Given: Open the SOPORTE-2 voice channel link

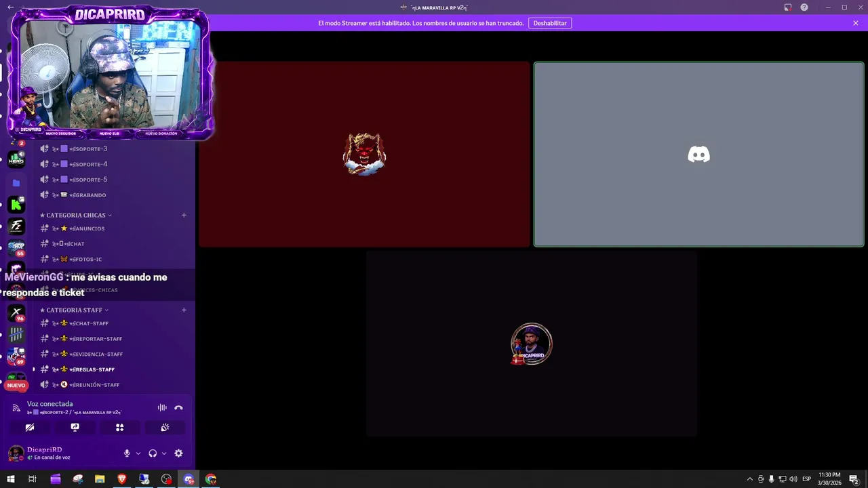Looking at the screenshot, I should coord(74,413).
